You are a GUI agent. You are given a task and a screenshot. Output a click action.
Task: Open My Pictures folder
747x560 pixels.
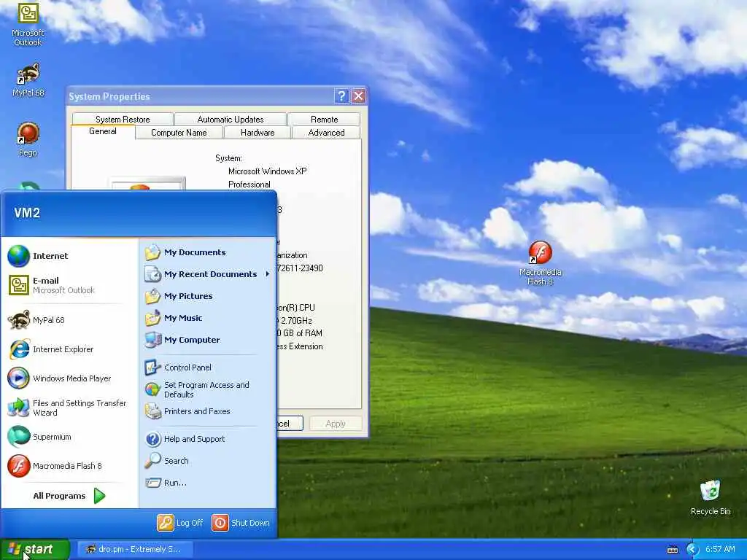pos(208,296)
